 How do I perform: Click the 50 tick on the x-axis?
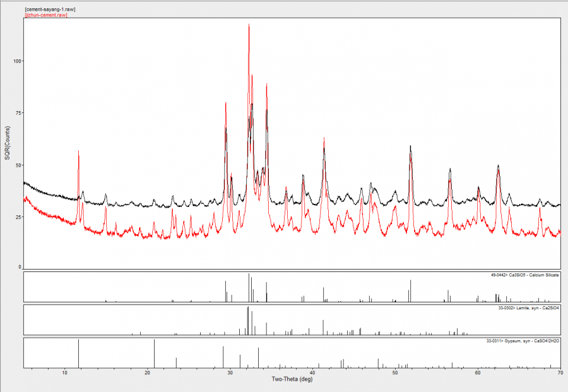[395, 374]
